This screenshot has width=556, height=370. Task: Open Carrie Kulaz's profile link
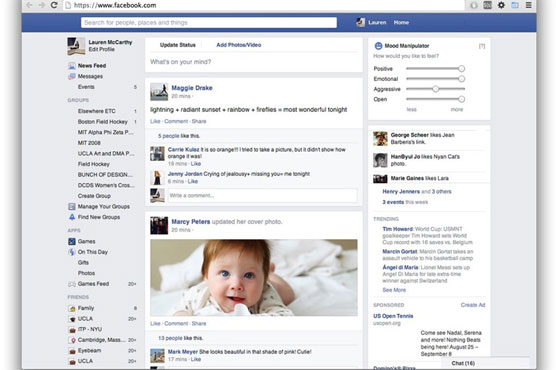[183, 150]
